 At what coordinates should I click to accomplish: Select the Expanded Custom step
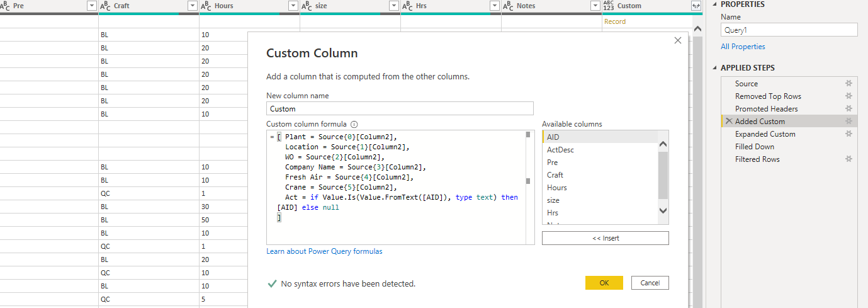788,134
